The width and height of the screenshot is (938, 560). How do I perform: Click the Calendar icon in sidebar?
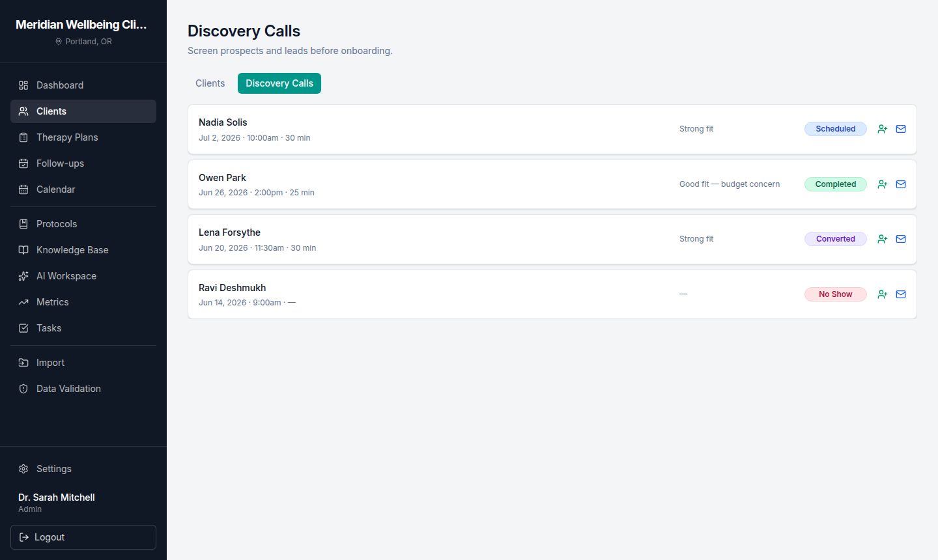coord(23,189)
